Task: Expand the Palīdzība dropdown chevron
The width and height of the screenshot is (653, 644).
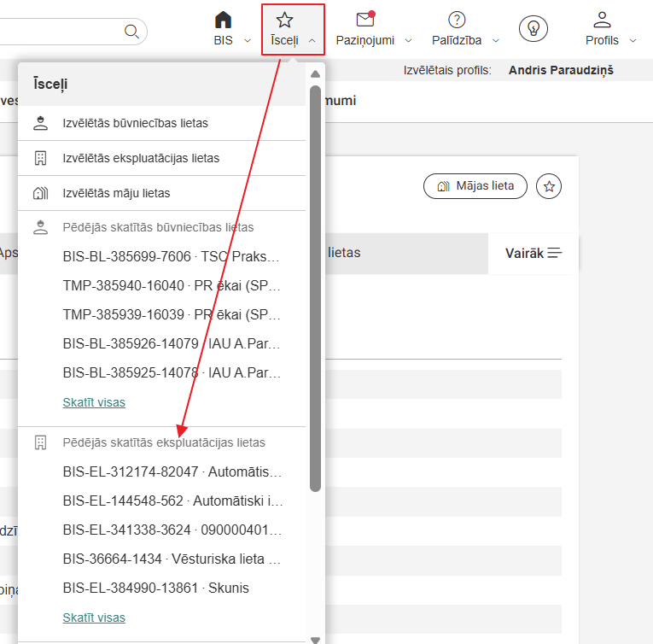Action: pyautogui.click(x=496, y=41)
